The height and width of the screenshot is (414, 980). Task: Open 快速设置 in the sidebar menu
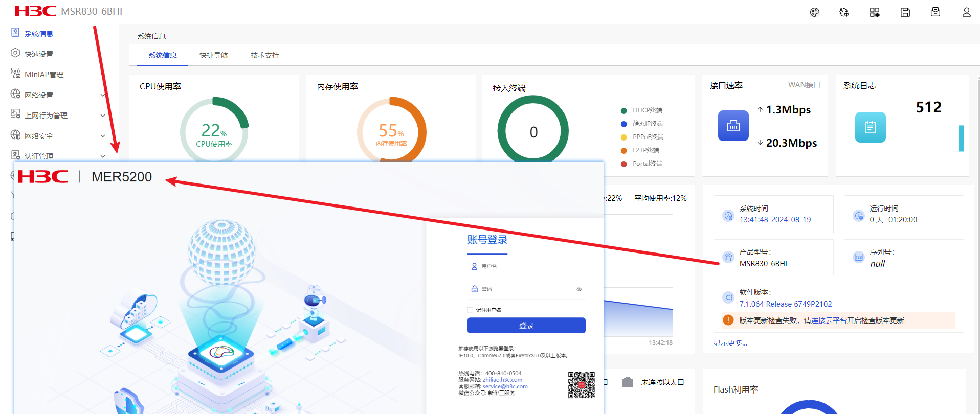39,54
